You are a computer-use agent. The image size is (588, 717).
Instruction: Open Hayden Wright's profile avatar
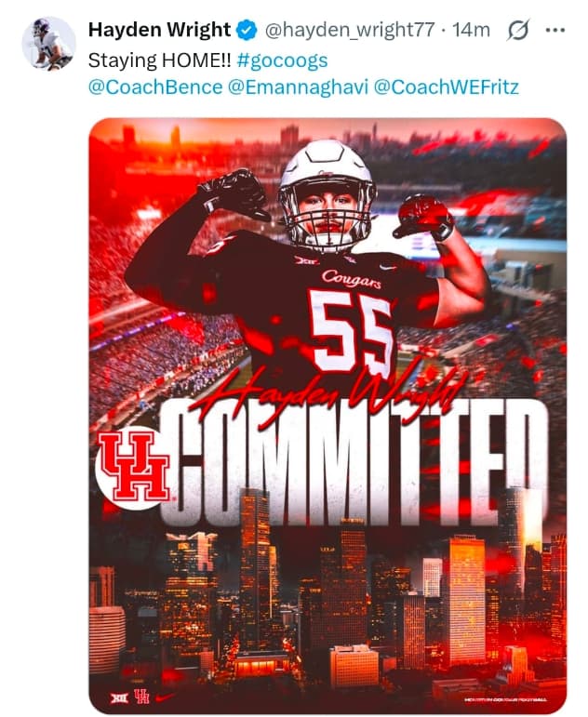click(48, 42)
